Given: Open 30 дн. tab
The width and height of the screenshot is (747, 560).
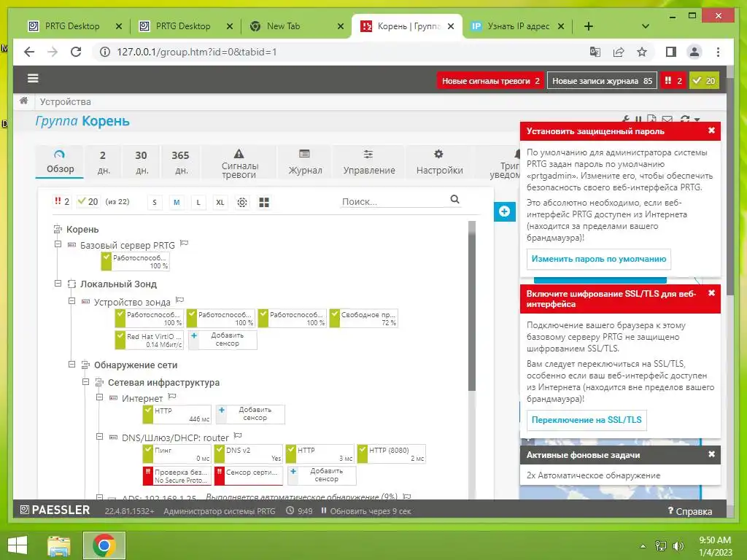Looking at the screenshot, I should coord(141,162).
